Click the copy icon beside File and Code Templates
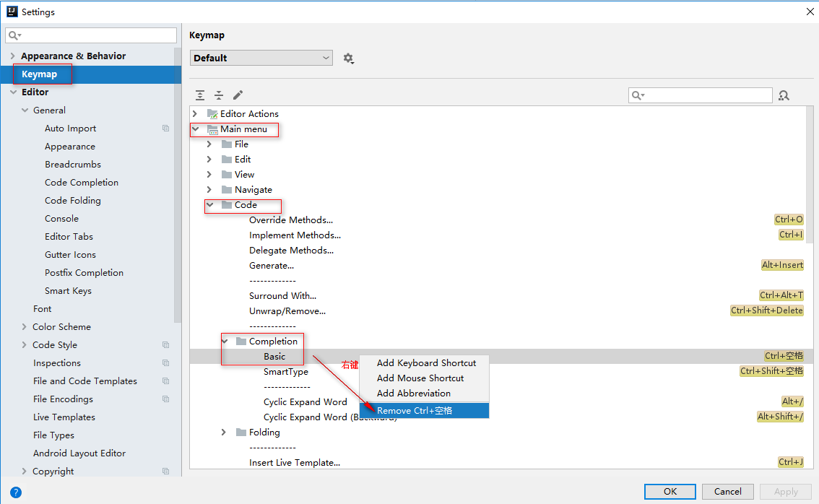This screenshot has height=504, width=819. (x=165, y=381)
